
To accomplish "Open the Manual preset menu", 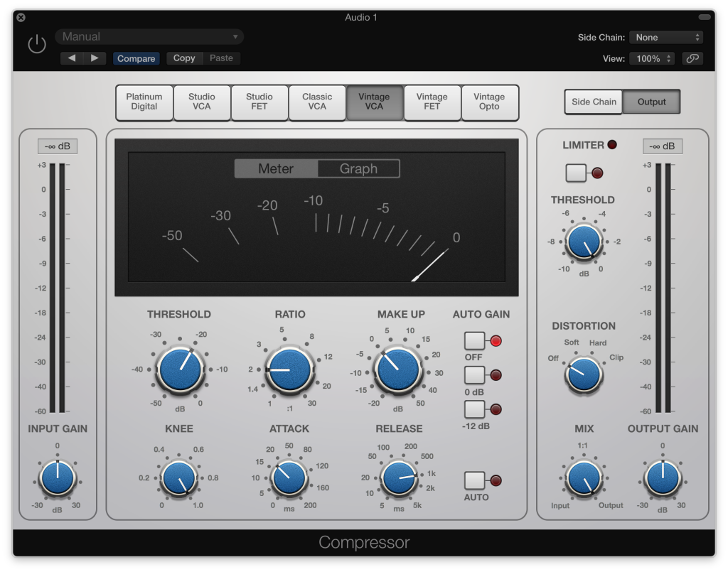I will (149, 36).
